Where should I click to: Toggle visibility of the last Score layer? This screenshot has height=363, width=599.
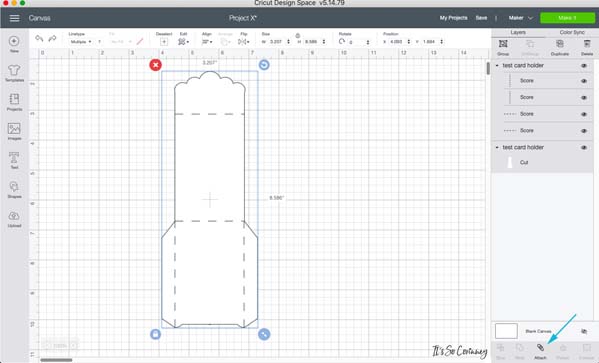[x=584, y=131]
